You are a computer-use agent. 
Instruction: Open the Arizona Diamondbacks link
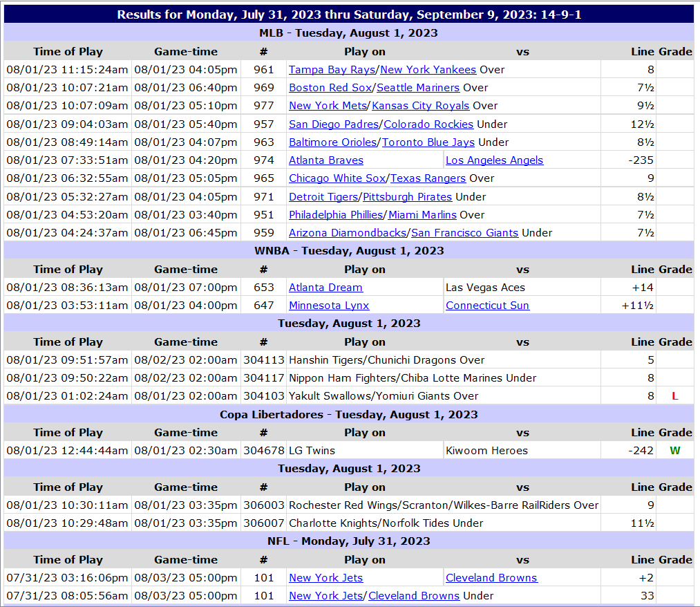[x=348, y=233]
